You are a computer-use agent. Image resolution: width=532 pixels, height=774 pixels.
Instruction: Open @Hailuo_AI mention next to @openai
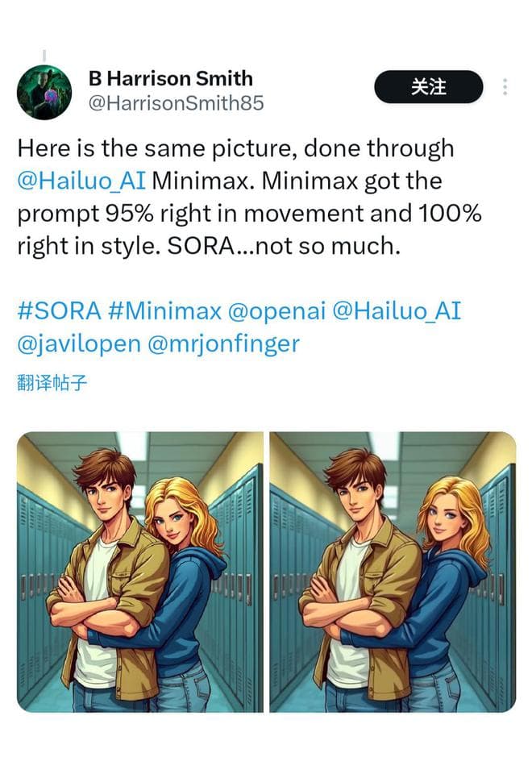pos(397,311)
